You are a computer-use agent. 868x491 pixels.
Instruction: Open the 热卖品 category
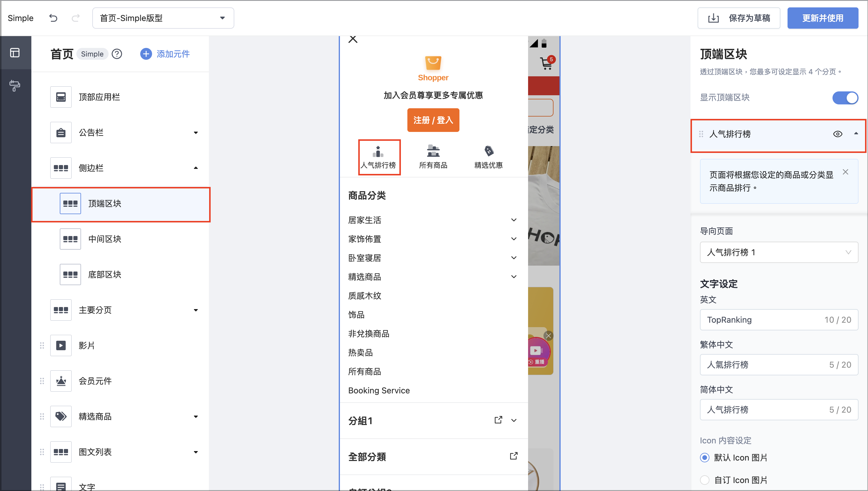[360, 352]
